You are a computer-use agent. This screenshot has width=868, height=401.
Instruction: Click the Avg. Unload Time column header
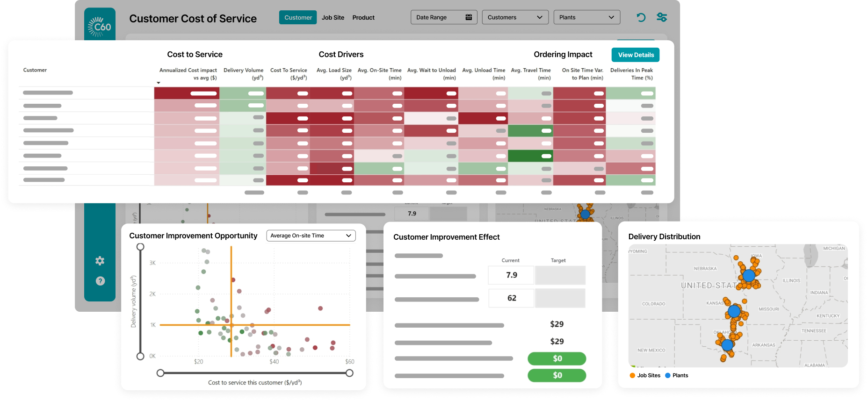point(484,74)
